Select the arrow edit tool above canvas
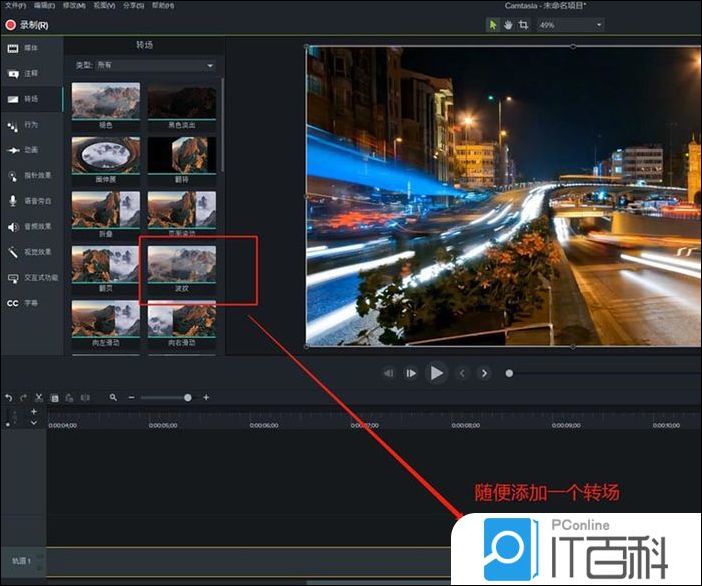702x586 pixels. (493, 25)
